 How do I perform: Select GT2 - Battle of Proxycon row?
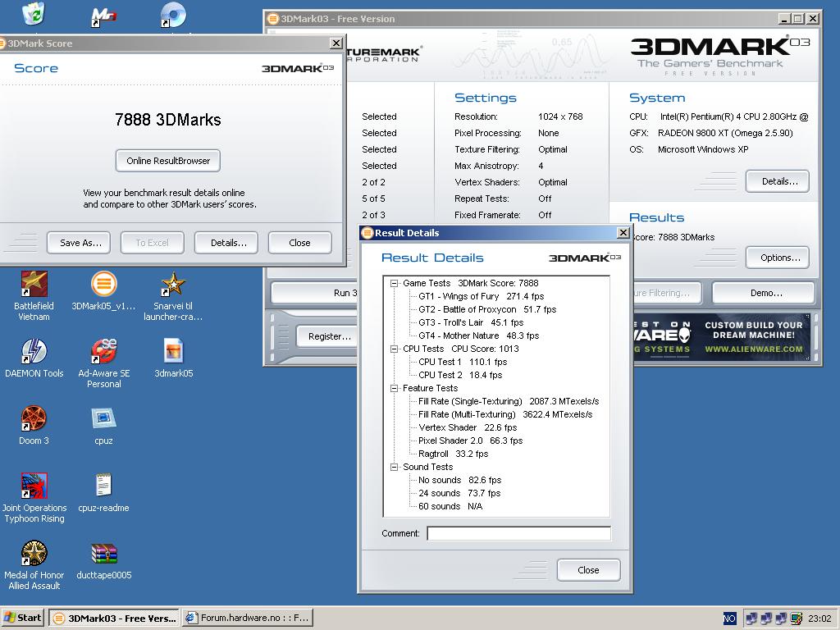(x=487, y=309)
